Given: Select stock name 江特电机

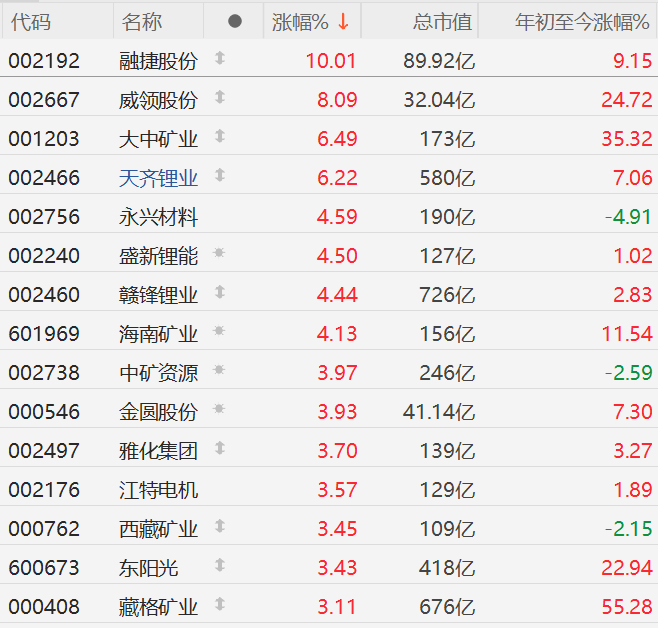Looking at the screenshot, I should (158, 490).
